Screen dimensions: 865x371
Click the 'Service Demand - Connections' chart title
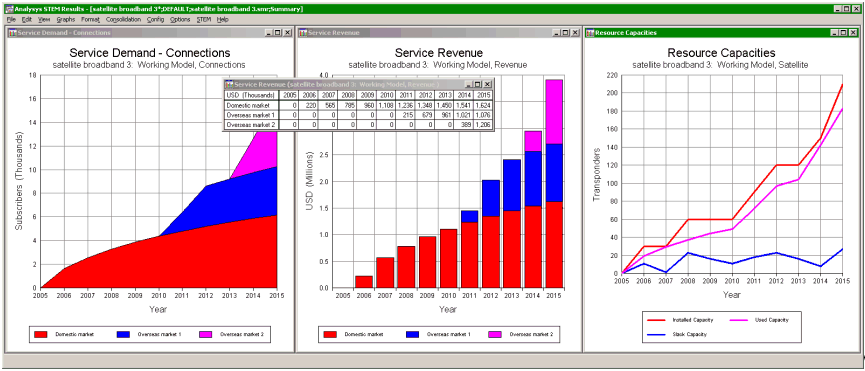pos(149,53)
